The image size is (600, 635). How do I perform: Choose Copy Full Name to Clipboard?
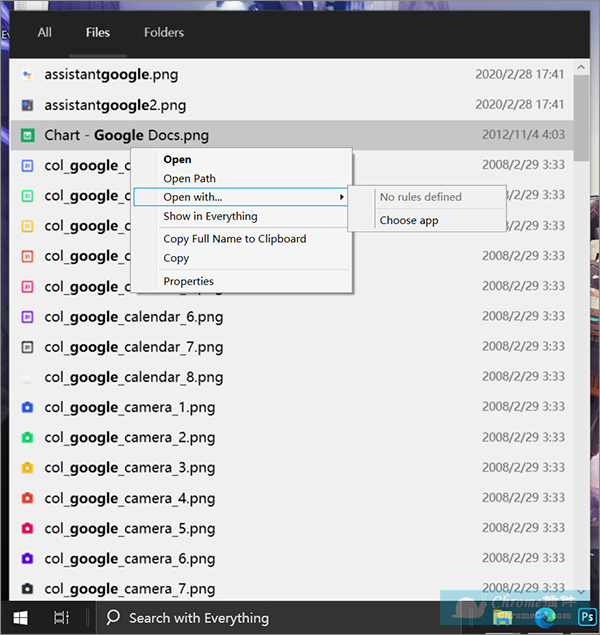click(235, 239)
